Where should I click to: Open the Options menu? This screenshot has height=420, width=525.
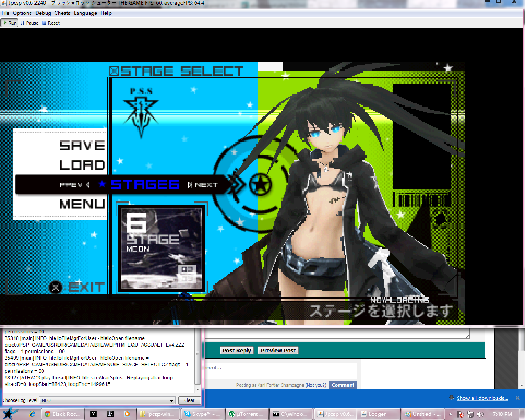click(22, 13)
